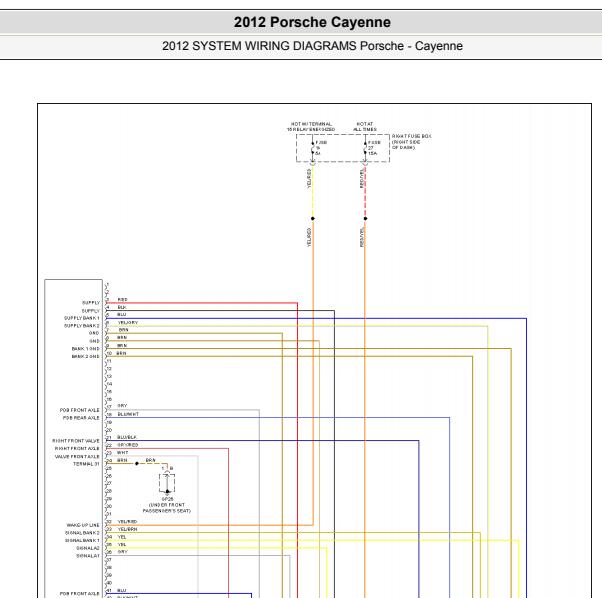Select the 'BLU/BLK' label at pin 21
This screenshot has height=598, width=602.
point(127,437)
